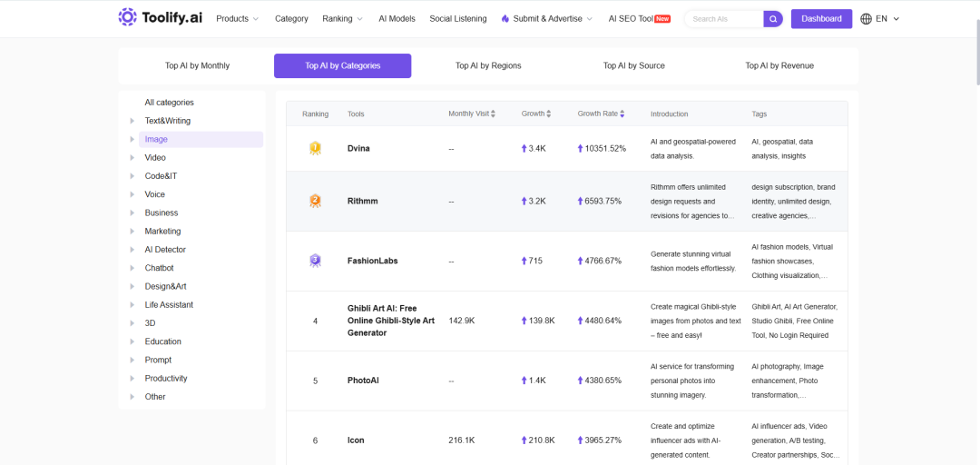The image size is (980, 465).
Task: Switch to Top AI by Source tab
Action: (633, 65)
